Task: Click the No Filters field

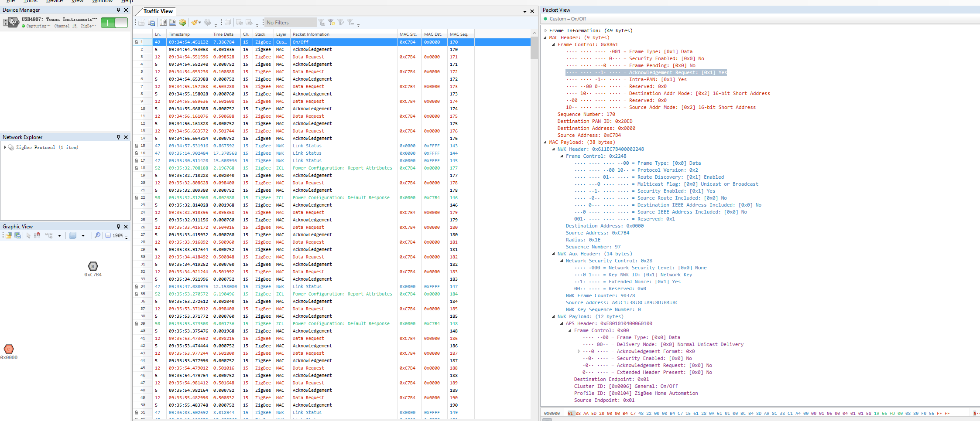Action: click(x=290, y=22)
